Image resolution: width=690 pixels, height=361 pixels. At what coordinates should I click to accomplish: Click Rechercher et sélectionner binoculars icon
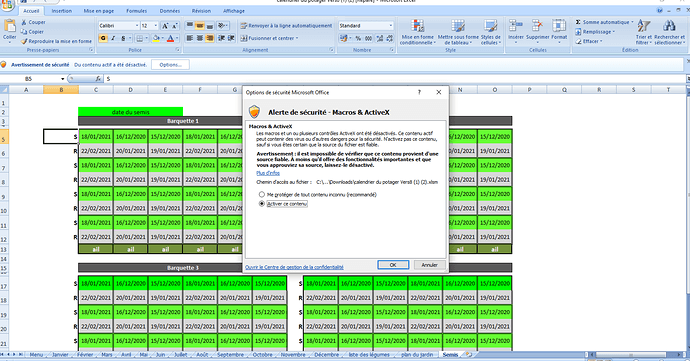pos(669,26)
